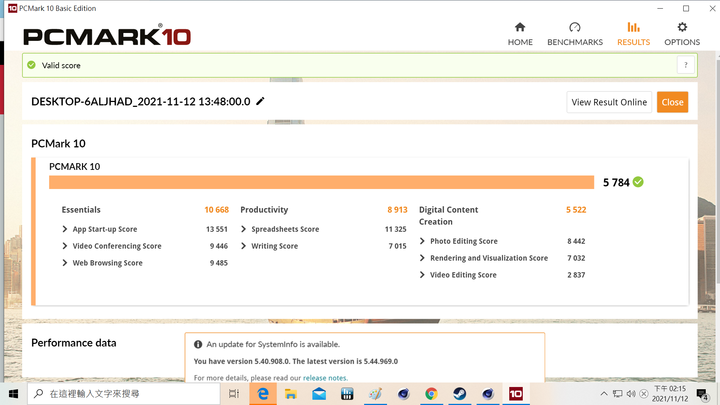
Task: Open the release notes link
Action: coord(325,378)
